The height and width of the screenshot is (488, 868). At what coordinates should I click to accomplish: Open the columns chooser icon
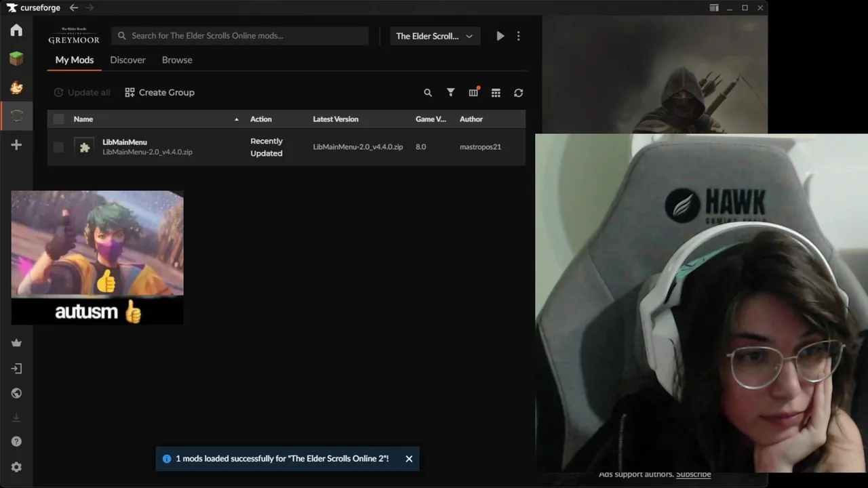click(473, 92)
